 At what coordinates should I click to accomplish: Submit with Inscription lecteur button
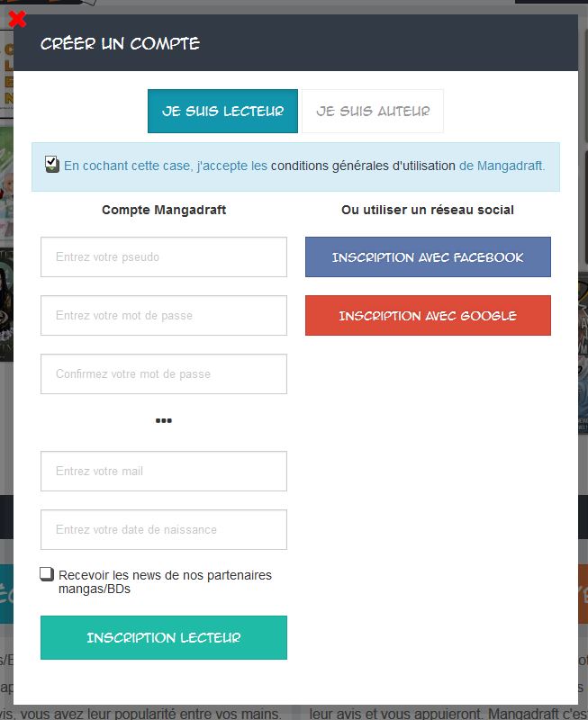(164, 638)
